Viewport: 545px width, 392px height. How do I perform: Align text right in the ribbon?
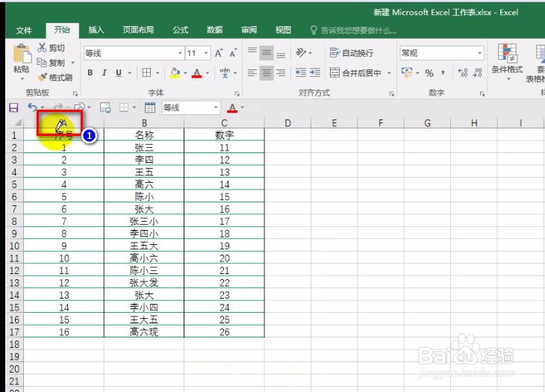pyautogui.click(x=281, y=72)
